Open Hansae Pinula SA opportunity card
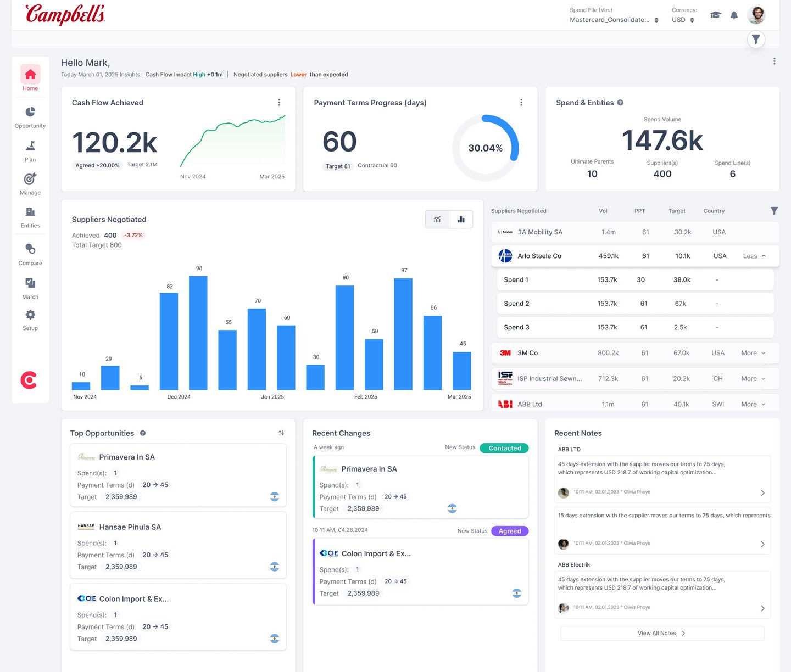This screenshot has height=672, width=791. point(178,545)
